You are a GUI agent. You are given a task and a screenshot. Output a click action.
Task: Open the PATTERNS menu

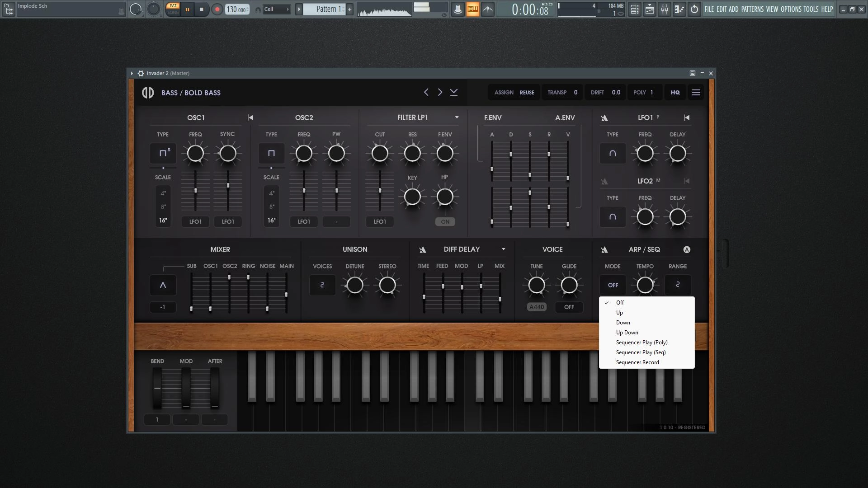[x=752, y=9]
